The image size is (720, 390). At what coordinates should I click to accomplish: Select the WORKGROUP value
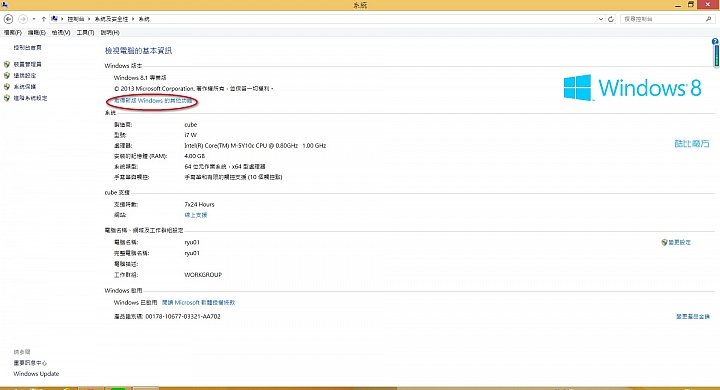(x=203, y=275)
